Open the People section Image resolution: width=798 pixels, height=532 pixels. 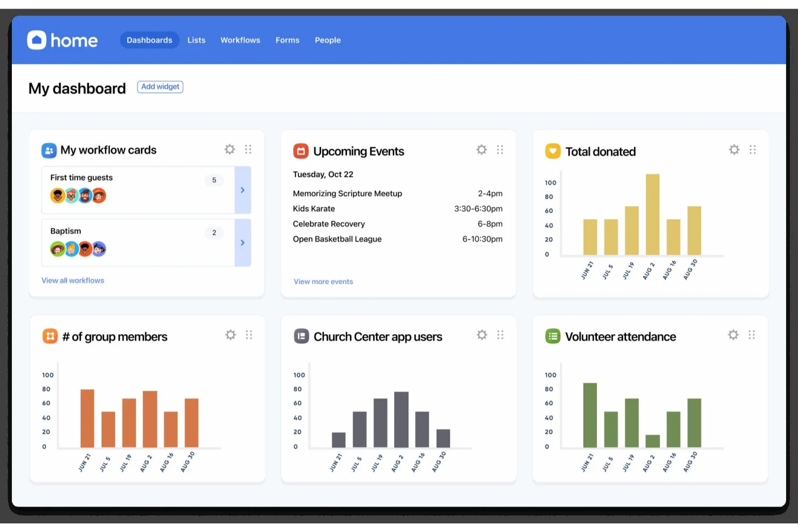327,40
